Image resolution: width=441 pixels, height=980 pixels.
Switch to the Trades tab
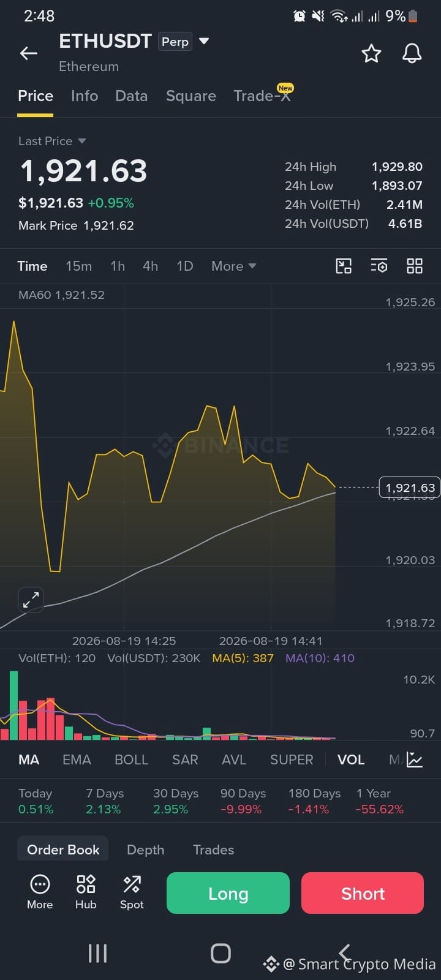[x=214, y=850]
